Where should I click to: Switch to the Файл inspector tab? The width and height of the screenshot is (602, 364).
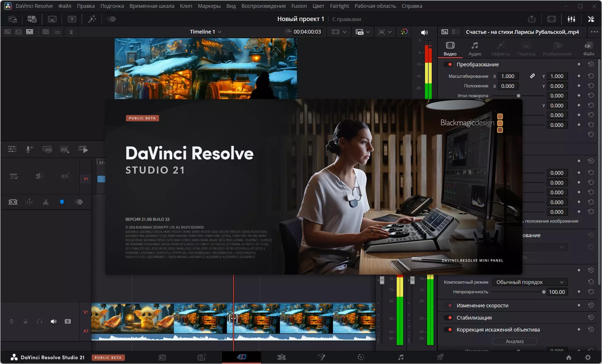tap(589, 49)
